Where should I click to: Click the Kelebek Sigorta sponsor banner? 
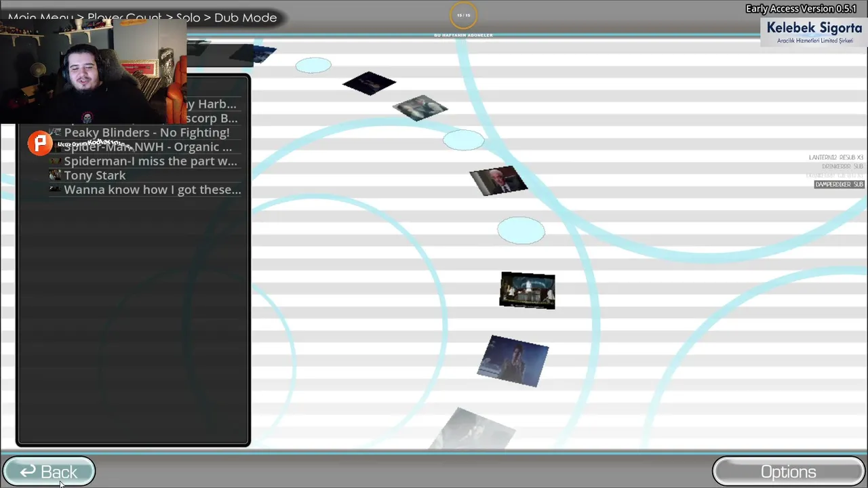814,32
